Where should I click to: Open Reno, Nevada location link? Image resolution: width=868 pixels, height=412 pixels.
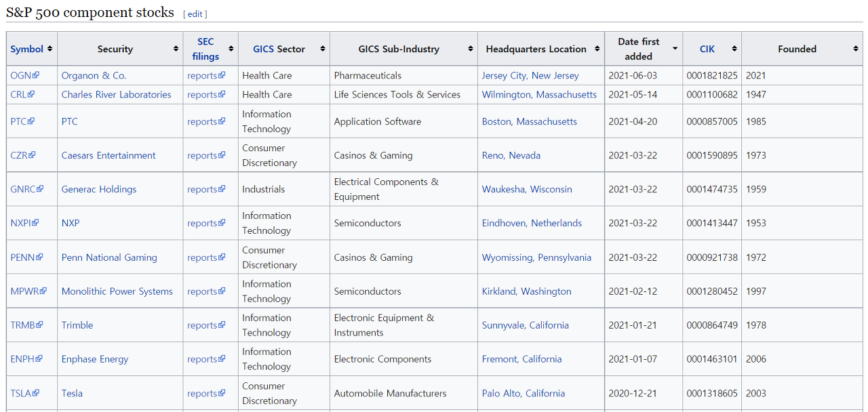[511, 155]
